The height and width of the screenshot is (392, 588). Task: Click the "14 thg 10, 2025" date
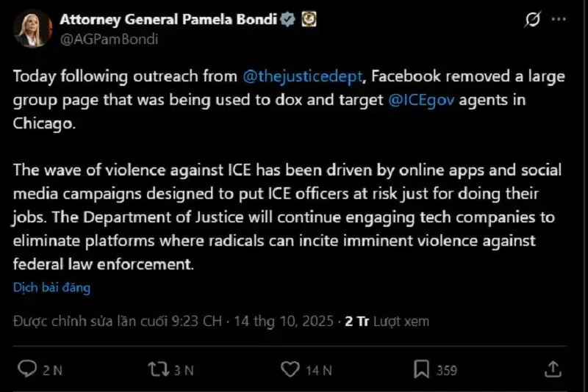pos(284,322)
